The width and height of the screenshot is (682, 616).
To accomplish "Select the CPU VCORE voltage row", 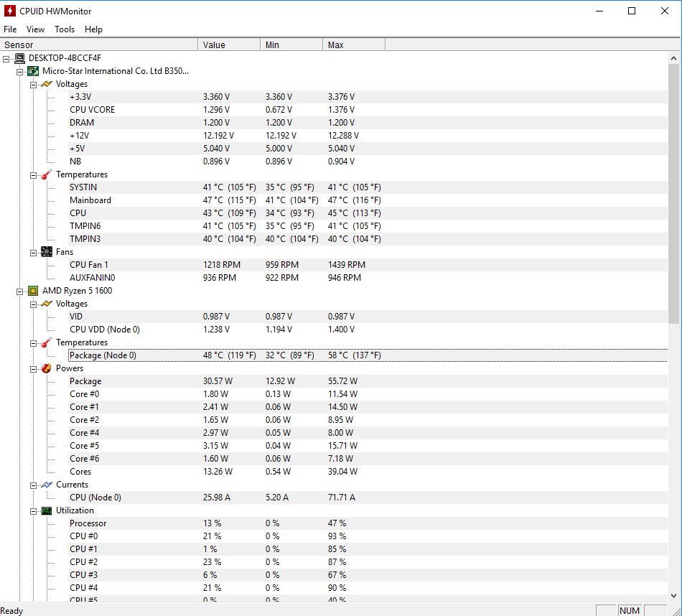I will pos(368,110).
